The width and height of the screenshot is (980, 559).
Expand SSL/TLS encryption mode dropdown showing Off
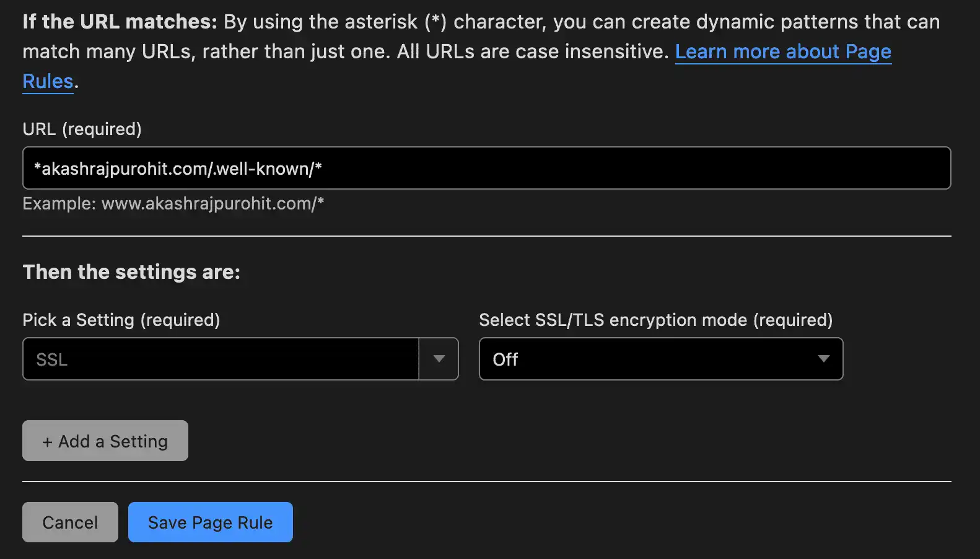tap(661, 359)
